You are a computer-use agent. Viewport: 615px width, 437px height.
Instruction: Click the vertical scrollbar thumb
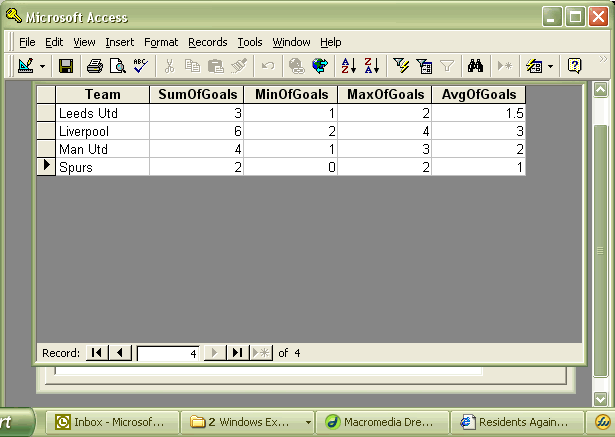600,250
